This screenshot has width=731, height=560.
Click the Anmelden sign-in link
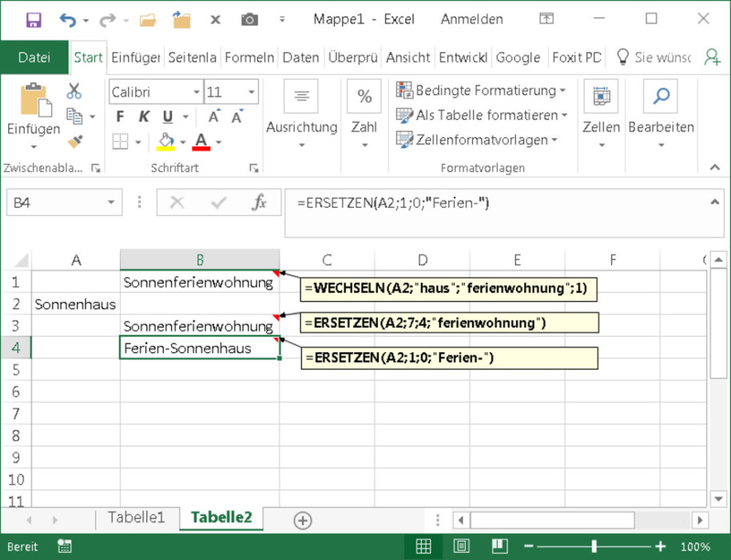[x=472, y=19]
